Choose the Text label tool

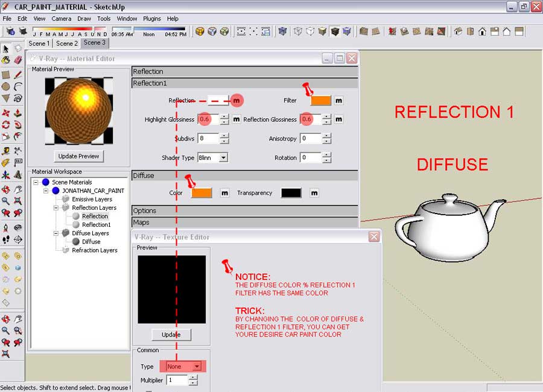tap(18, 163)
